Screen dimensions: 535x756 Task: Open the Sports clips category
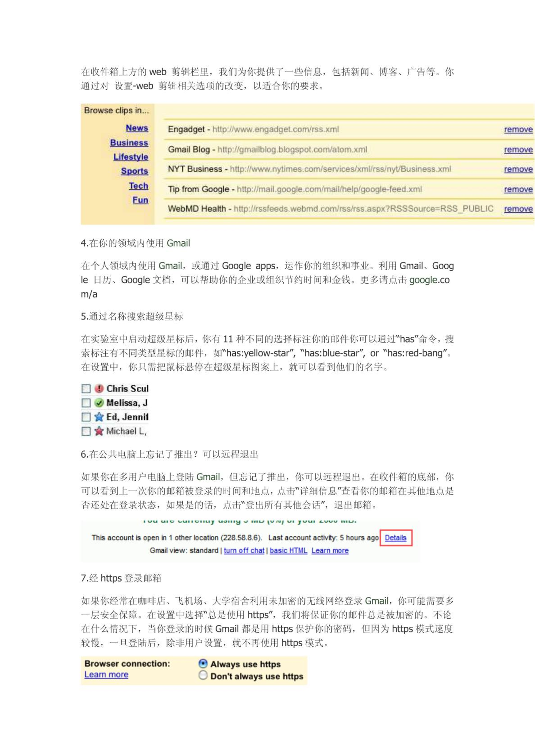click(135, 171)
